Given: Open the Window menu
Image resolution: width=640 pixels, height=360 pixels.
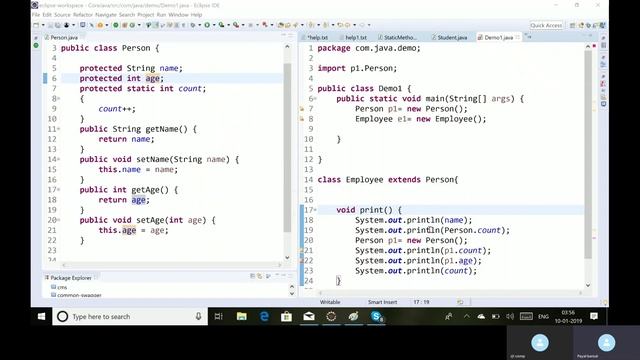Looking at the screenshot, I should pyautogui.click(x=178, y=15).
